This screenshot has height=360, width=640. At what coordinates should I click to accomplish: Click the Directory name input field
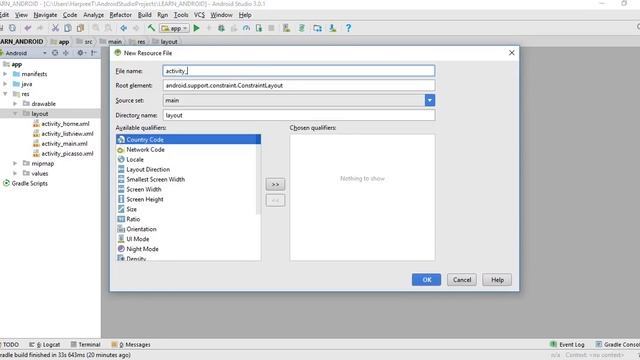pyautogui.click(x=299, y=115)
